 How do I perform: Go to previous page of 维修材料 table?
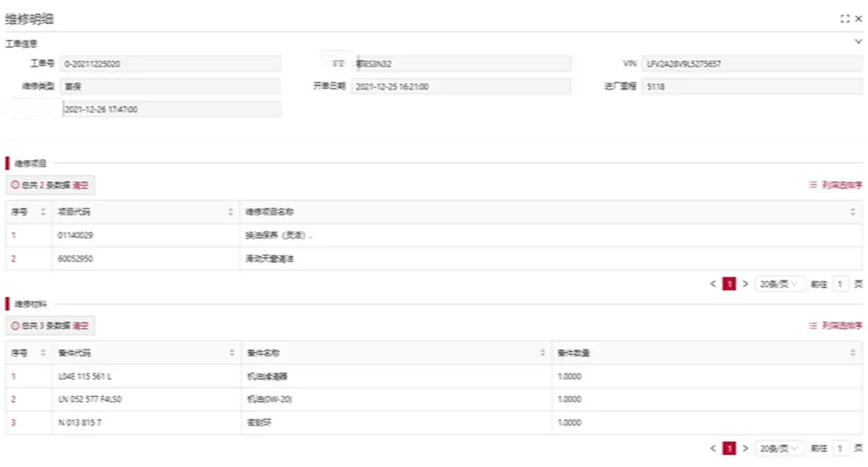pos(713,448)
